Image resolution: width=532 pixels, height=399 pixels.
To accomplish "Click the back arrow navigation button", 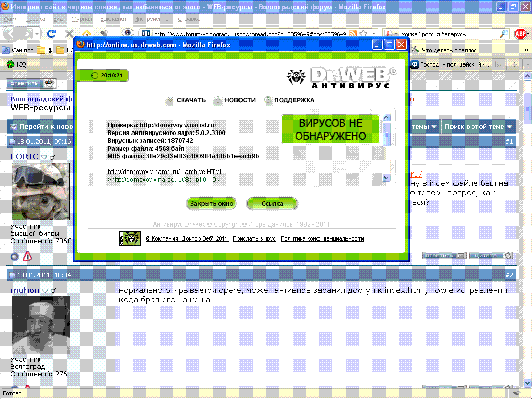I will 11,34.
